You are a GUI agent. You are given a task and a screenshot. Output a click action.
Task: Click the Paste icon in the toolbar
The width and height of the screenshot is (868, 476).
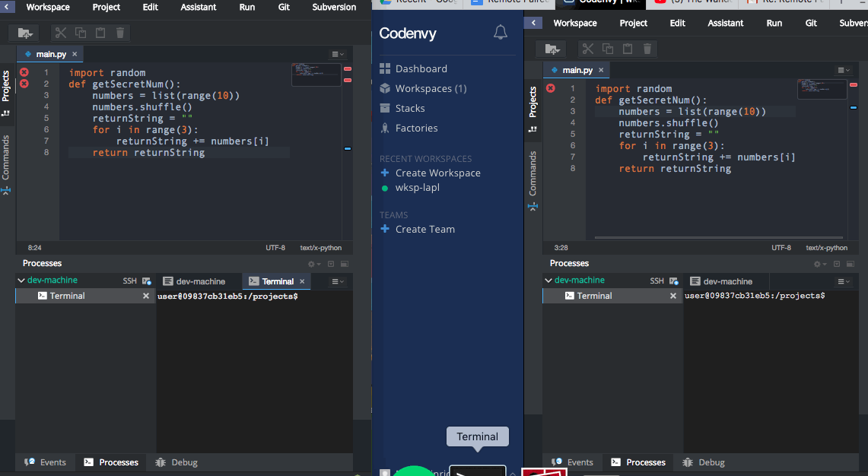pyautogui.click(x=100, y=32)
